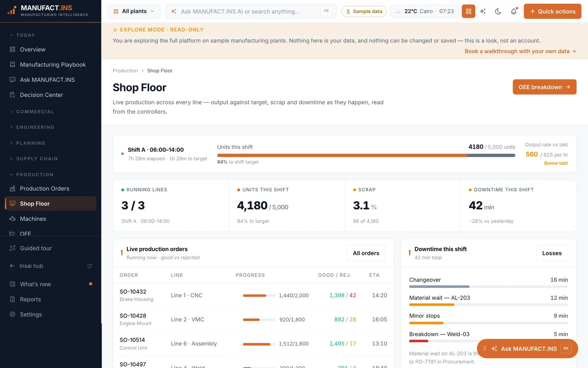The height and width of the screenshot is (368, 588).
Task: Open the Reports icon in sidebar
Action: pyautogui.click(x=12, y=299)
